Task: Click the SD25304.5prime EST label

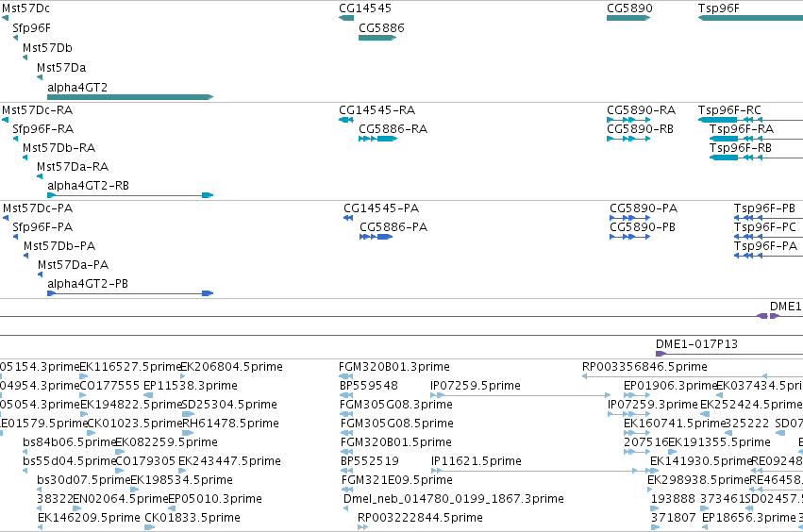Action: pyautogui.click(x=229, y=405)
